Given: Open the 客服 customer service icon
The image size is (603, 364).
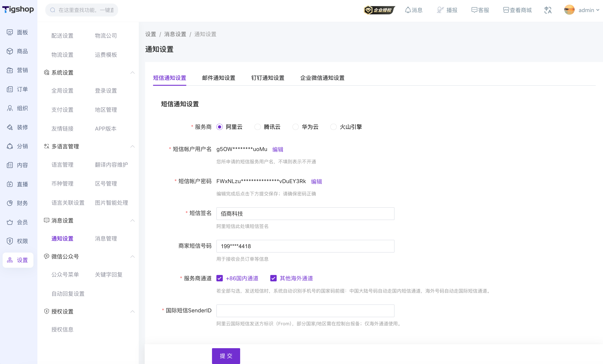Looking at the screenshot, I should coord(474,10).
